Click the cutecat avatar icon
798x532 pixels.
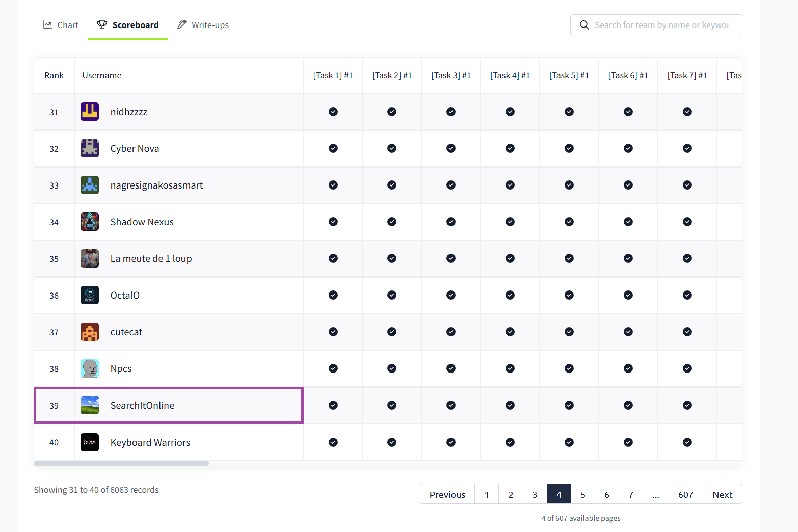click(90, 332)
